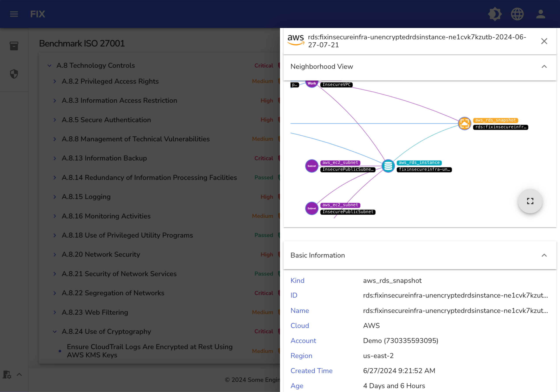Select A.8.14 Redundancy of Information Processing Facilities

pos(149,178)
